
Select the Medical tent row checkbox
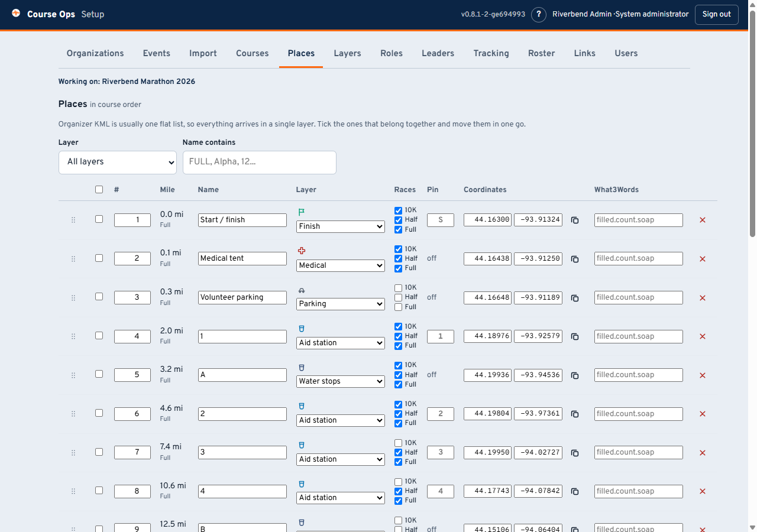pos(99,258)
